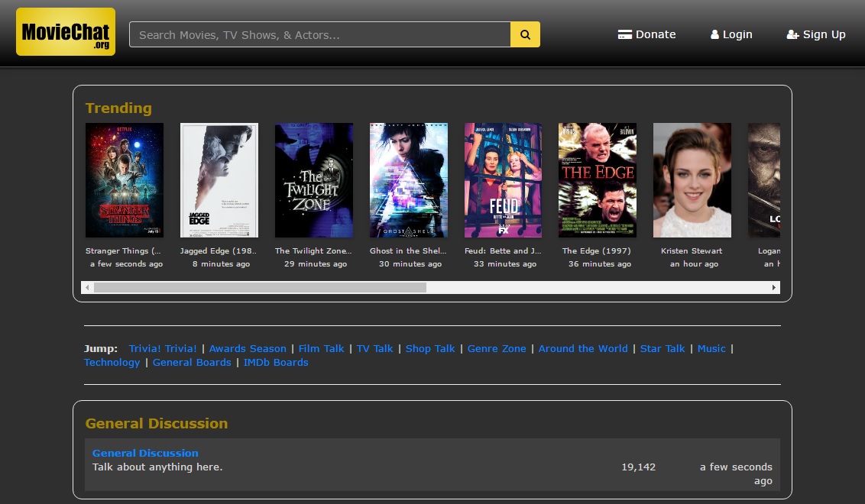Image resolution: width=865 pixels, height=504 pixels.
Task: Click the Trending heading
Action: (x=118, y=108)
